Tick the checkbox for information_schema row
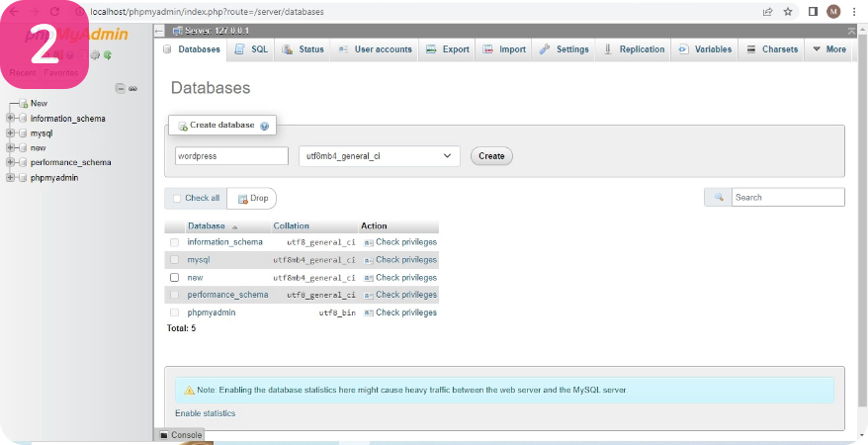This screenshot has height=445, width=868. tap(174, 242)
